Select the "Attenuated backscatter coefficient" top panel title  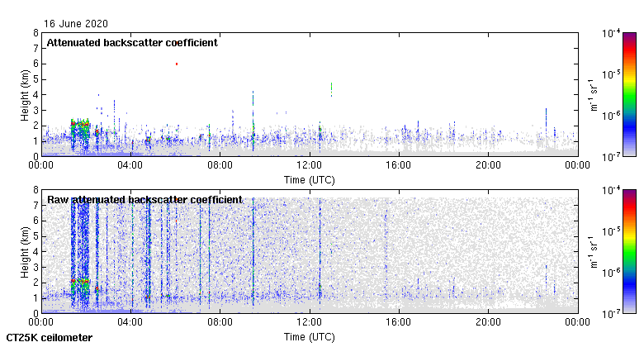131,43
